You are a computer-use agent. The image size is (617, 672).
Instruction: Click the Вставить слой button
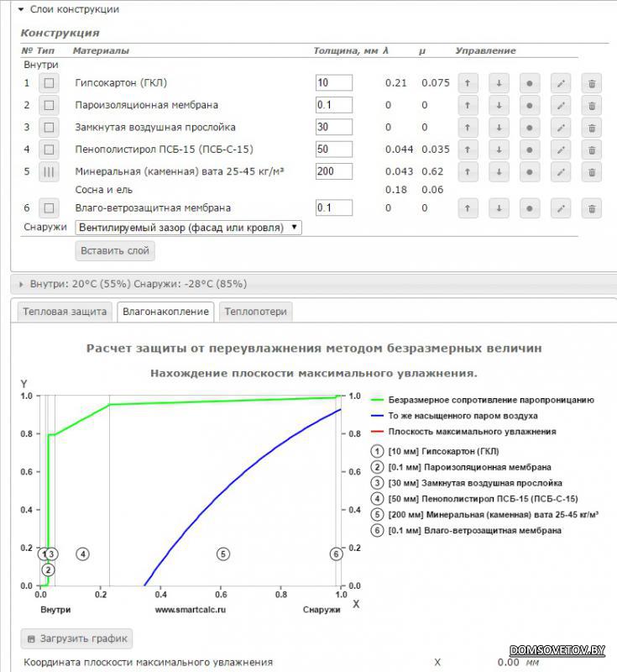(115, 250)
